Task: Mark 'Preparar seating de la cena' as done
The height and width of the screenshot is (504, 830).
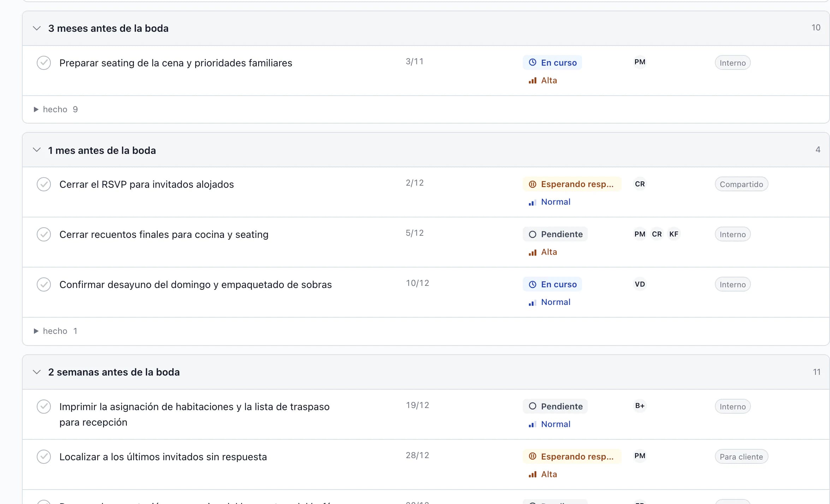Action: pyautogui.click(x=44, y=63)
